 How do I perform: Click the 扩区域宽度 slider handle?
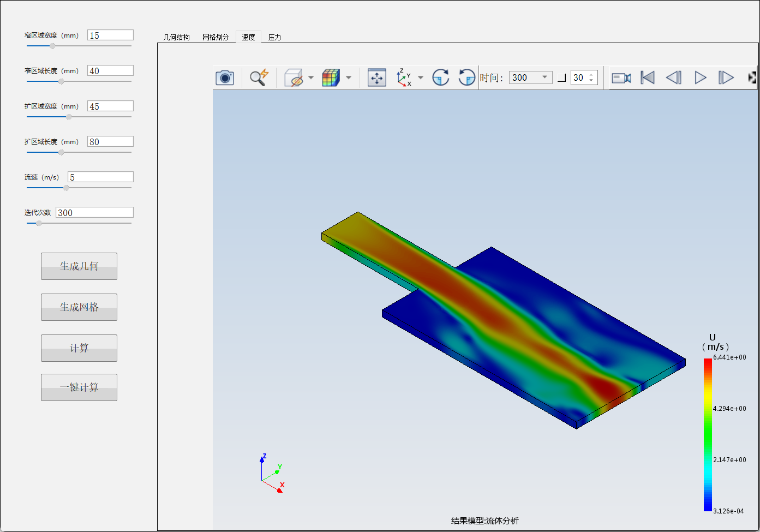[x=69, y=117]
